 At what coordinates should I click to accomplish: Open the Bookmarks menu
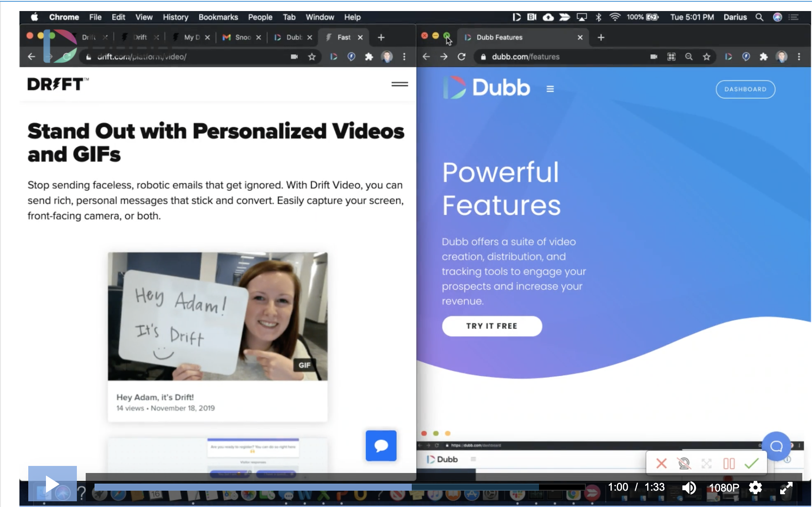coord(218,17)
